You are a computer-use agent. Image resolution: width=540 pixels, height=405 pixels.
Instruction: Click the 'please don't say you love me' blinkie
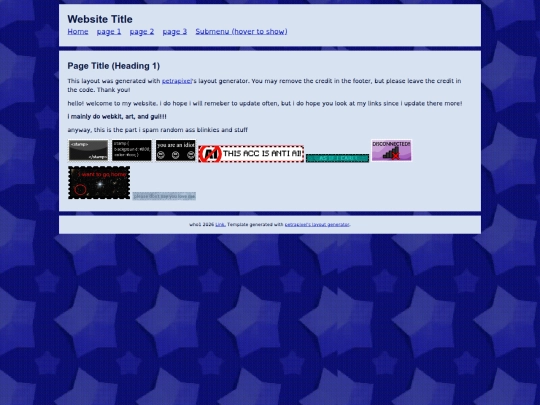pos(164,196)
